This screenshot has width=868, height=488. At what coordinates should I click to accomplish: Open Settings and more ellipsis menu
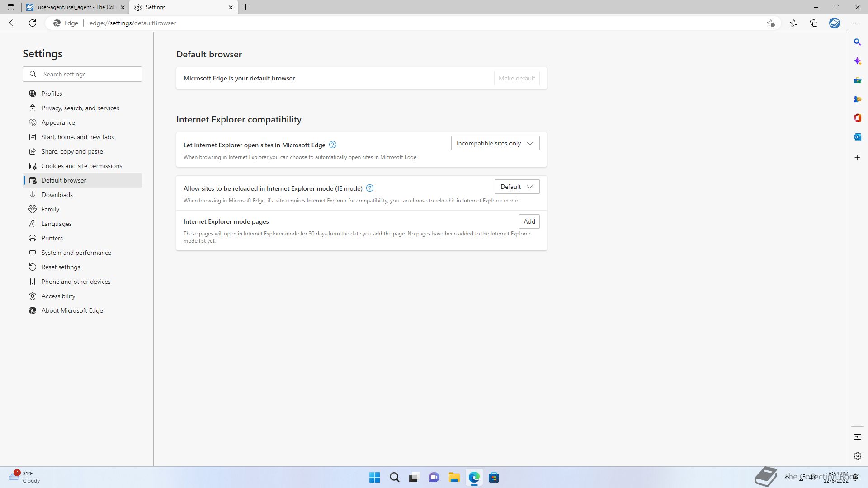[x=855, y=23]
